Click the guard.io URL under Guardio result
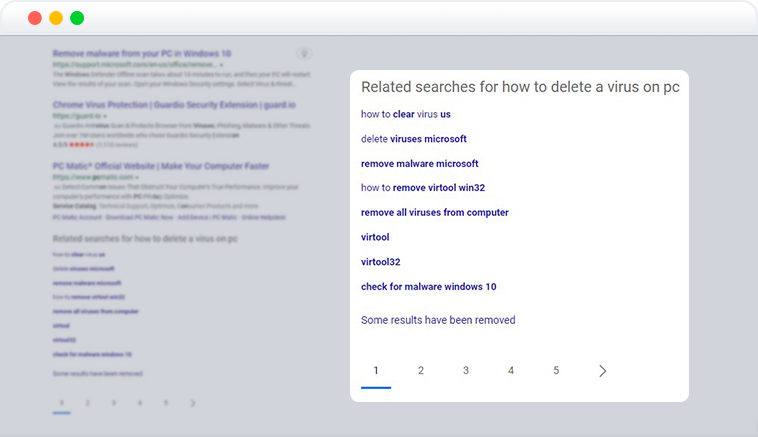 (77, 116)
